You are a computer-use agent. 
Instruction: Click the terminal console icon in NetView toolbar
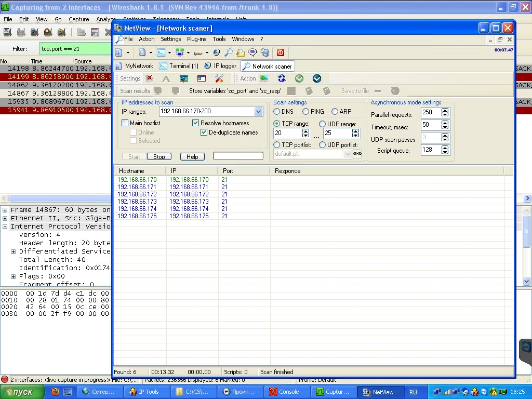click(x=161, y=52)
